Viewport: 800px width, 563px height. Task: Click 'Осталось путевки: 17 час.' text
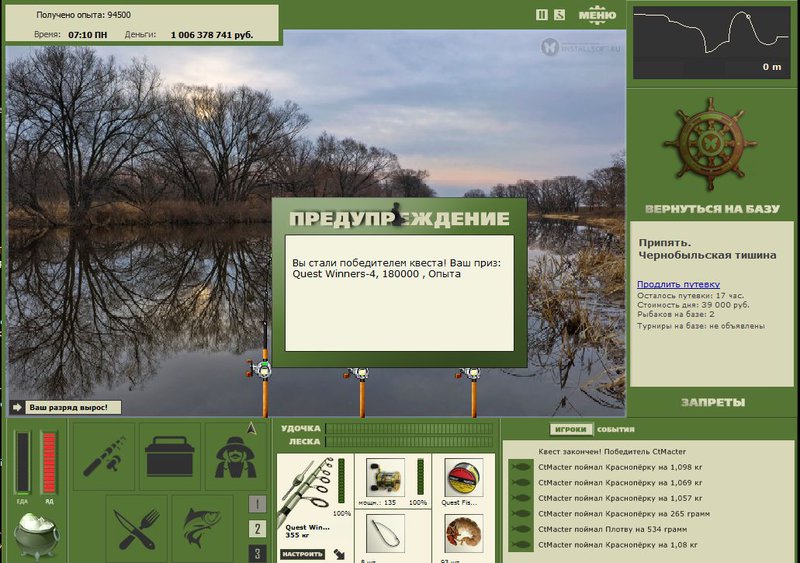click(690, 296)
